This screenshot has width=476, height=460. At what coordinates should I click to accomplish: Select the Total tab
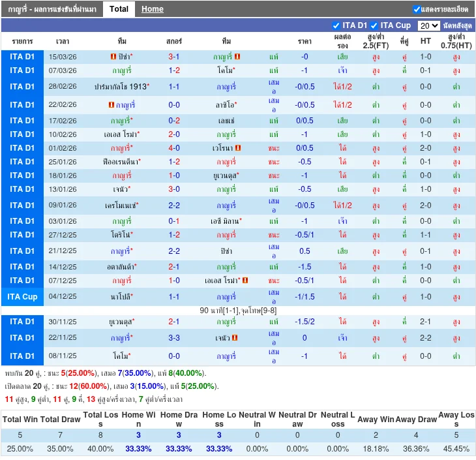(x=119, y=9)
